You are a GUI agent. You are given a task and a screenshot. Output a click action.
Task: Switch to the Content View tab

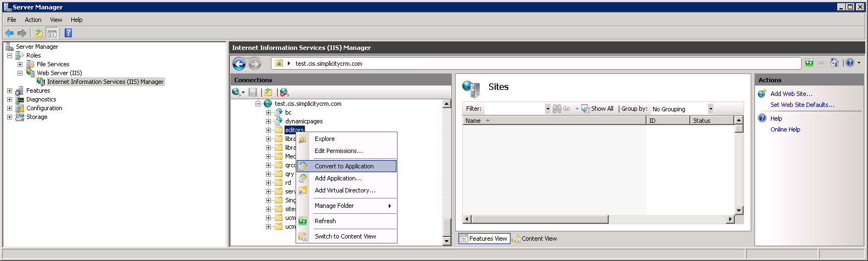click(535, 239)
